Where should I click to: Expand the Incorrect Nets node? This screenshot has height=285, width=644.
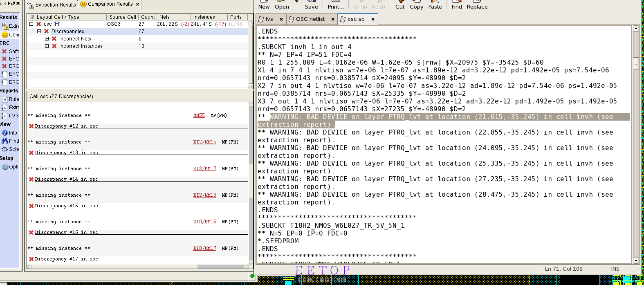tap(47, 39)
